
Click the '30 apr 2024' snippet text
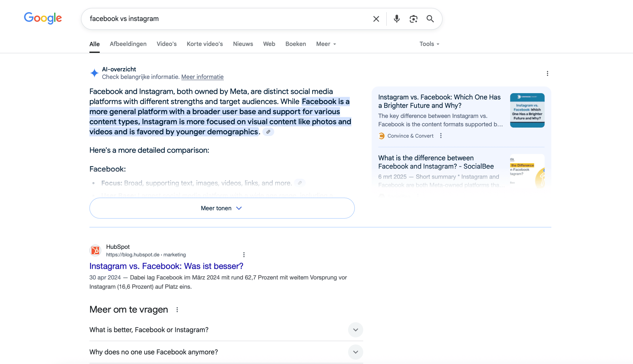105,278
